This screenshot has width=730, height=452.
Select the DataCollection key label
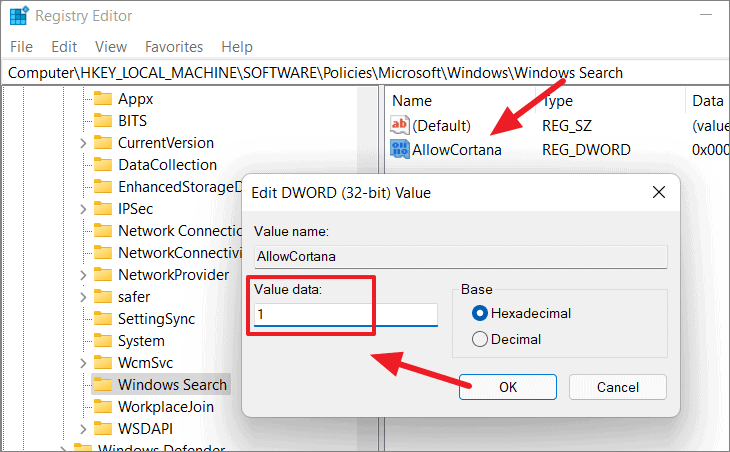(167, 165)
